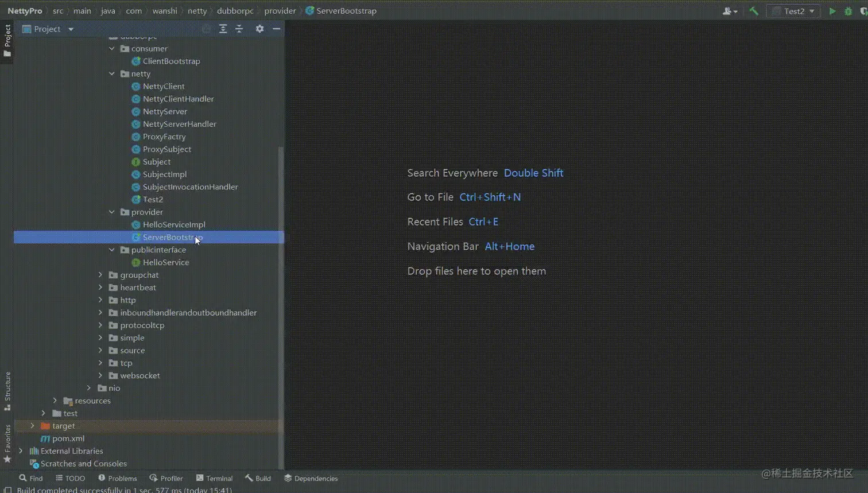Screen dimensions: 868x493
Task: Click the Test2 runnable class icon
Action: pyautogui.click(x=136, y=200)
